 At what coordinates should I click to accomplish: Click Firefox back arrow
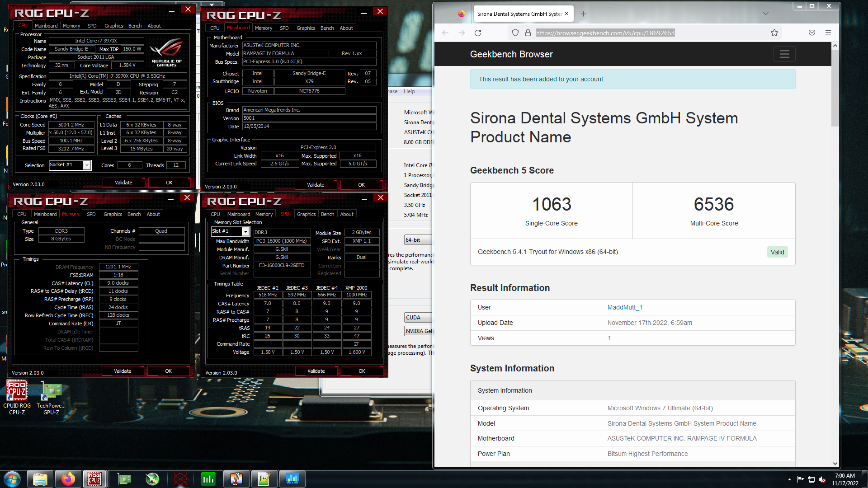point(445,33)
